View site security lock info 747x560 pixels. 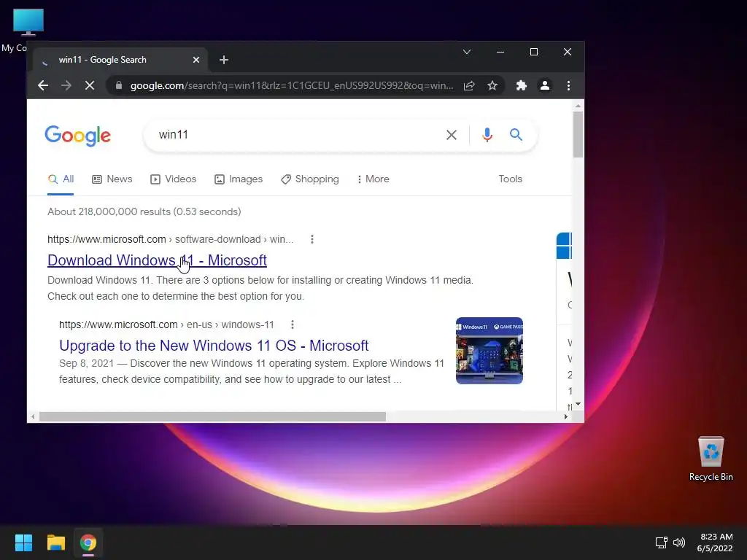coord(119,86)
